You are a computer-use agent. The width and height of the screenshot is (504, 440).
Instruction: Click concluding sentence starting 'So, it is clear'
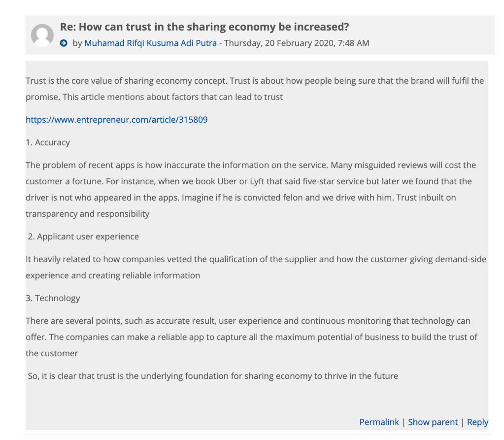click(213, 376)
